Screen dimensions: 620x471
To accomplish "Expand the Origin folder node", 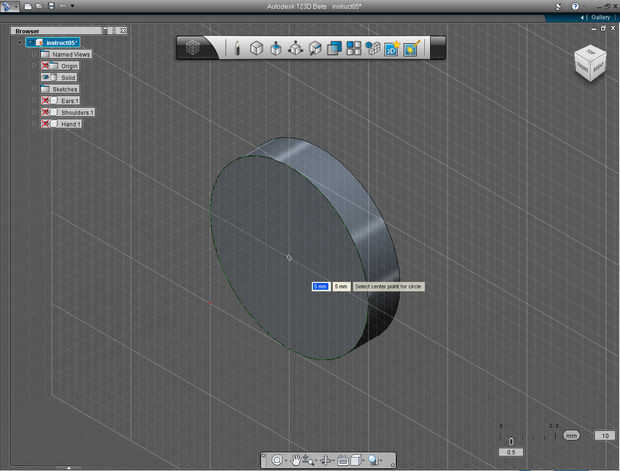I will point(35,66).
